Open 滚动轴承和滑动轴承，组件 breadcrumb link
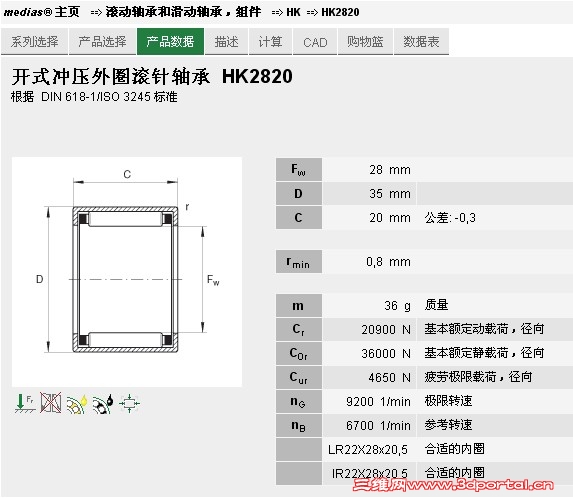The height and width of the screenshot is (498, 573). (183, 12)
